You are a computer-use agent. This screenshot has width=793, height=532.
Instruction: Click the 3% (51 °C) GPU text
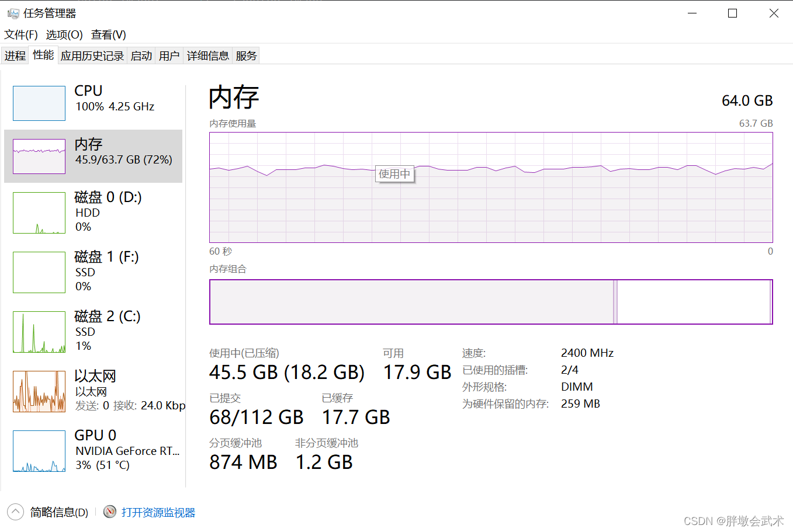click(x=103, y=465)
